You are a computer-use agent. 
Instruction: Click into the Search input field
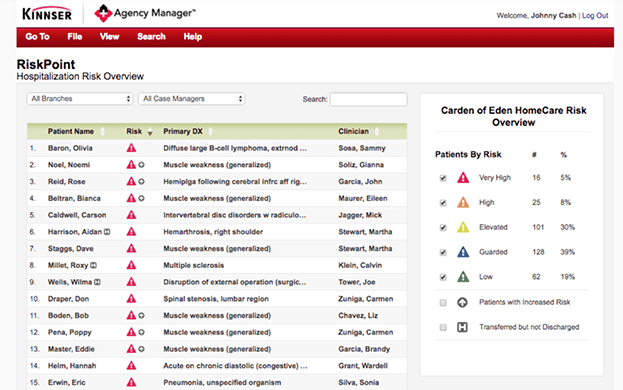pyautogui.click(x=368, y=99)
